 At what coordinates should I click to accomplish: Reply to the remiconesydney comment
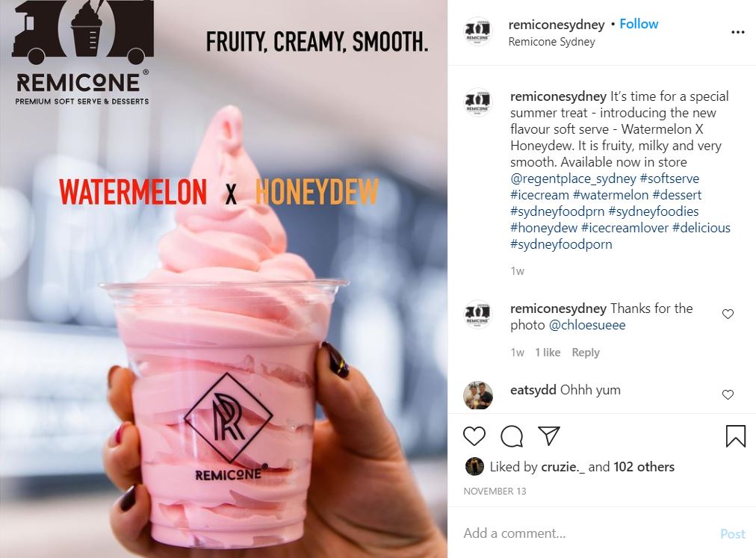(x=586, y=353)
